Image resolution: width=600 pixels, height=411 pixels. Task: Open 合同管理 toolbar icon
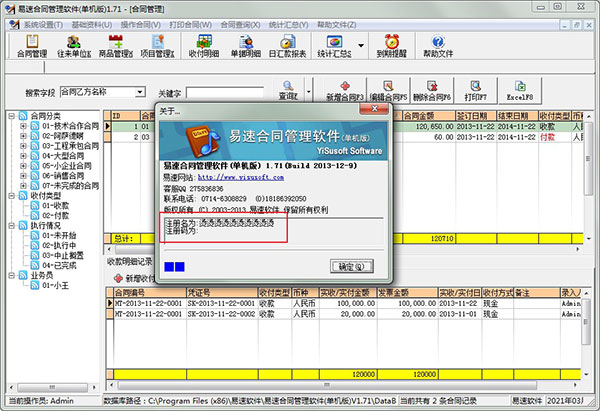tap(32, 46)
